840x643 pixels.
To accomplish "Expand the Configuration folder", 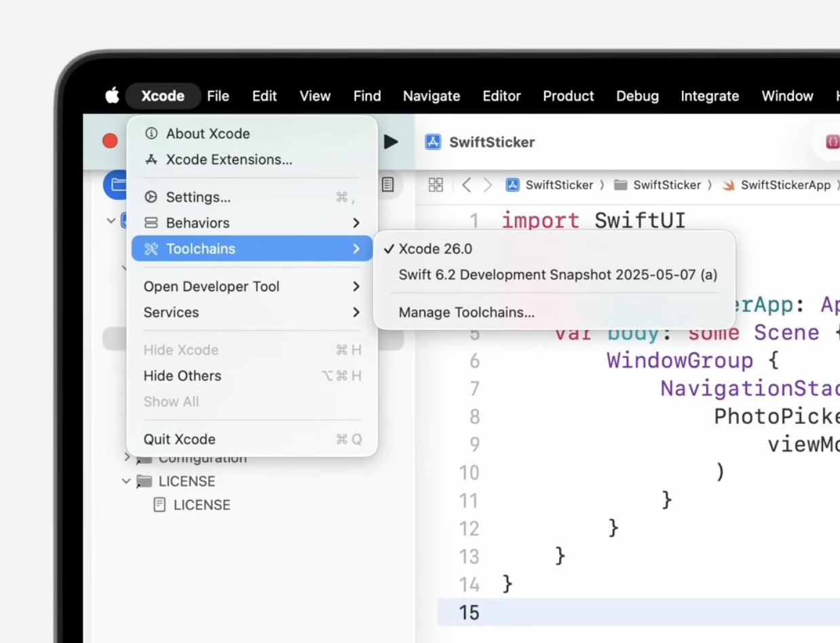I will pos(126,458).
